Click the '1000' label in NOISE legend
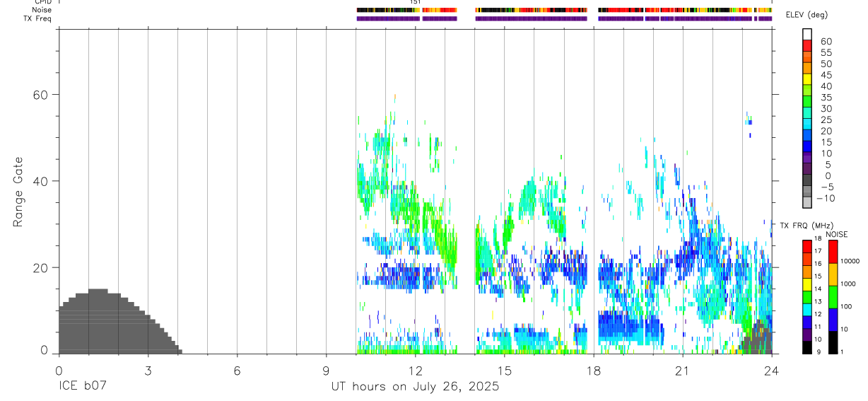868x401 pixels. pos(848,284)
